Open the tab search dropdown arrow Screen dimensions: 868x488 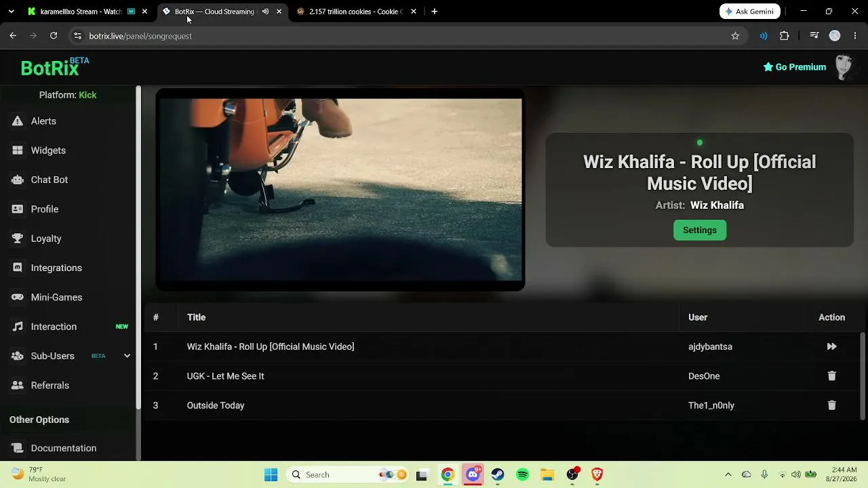pyautogui.click(x=11, y=12)
